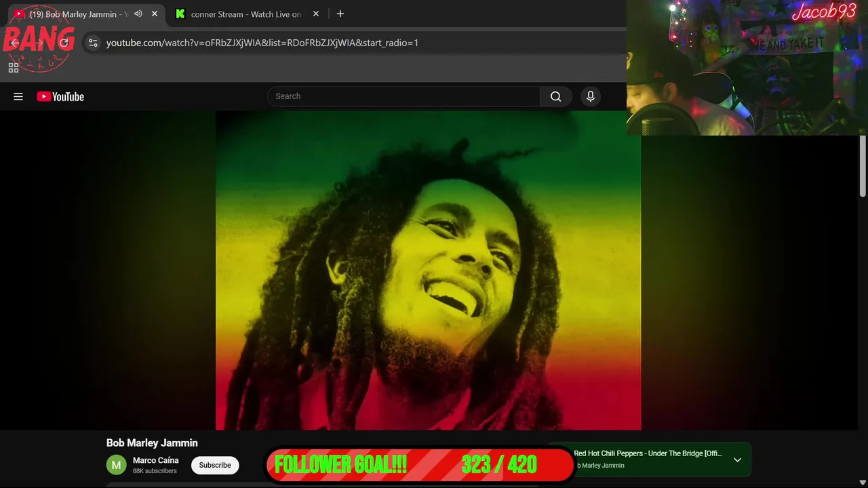Viewport: 868px width, 488px height.
Task: Open the YouTube guide hamburger menu
Action: [18, 97]
